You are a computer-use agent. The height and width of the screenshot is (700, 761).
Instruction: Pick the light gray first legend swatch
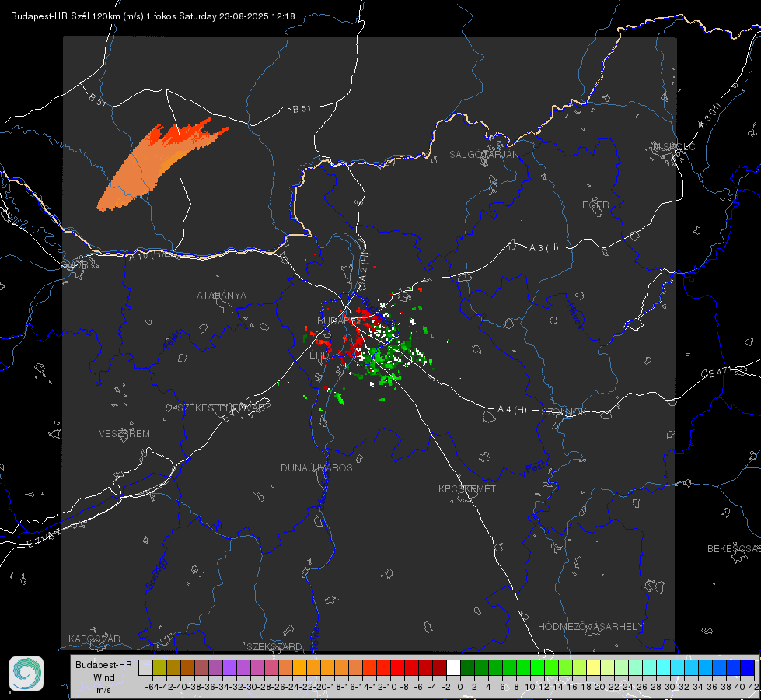(x=145, y=667)
